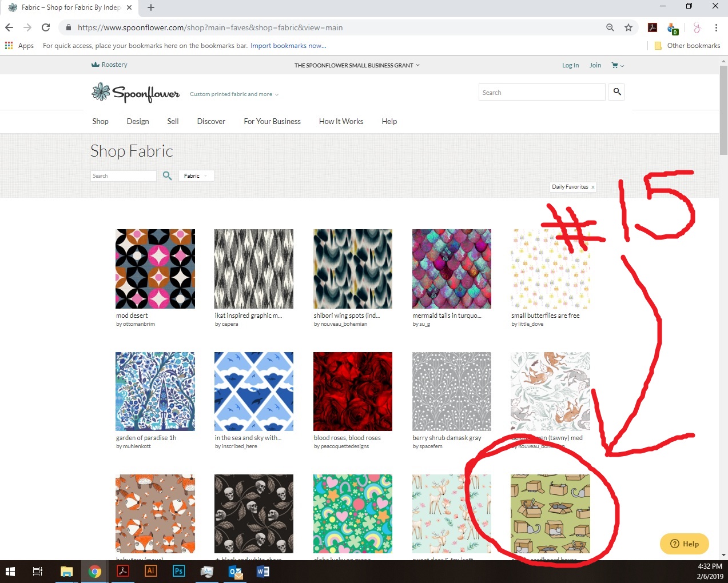Viewport: 728px width, 583px height.
Task: Open Adobe Illustrator from the taskbar
Action: (151, 572)
